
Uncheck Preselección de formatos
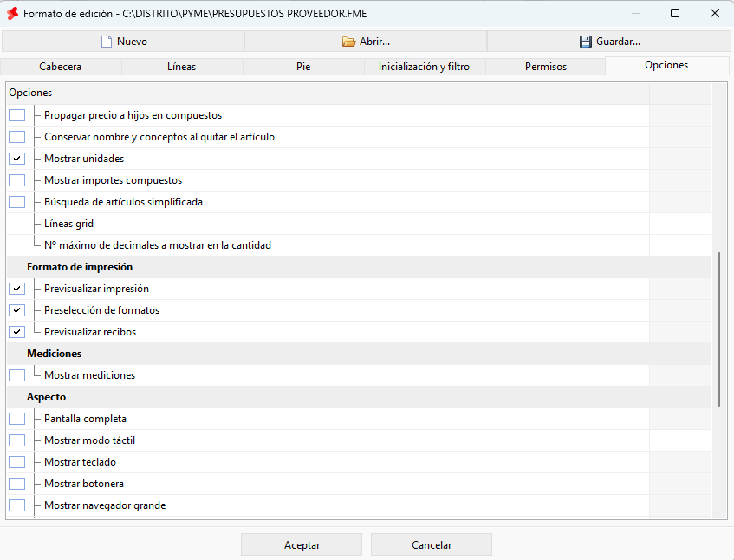(x=16, y=310)
